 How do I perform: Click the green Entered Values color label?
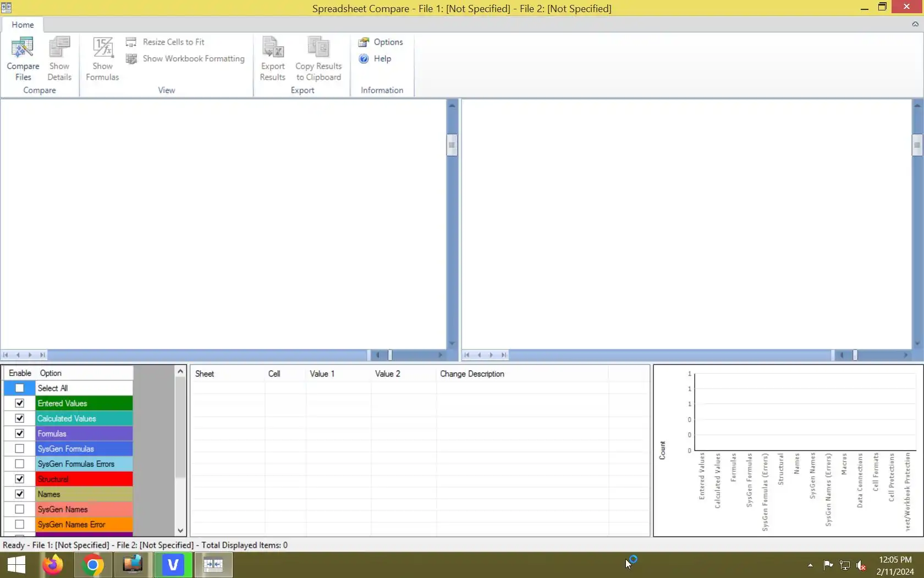84,403
